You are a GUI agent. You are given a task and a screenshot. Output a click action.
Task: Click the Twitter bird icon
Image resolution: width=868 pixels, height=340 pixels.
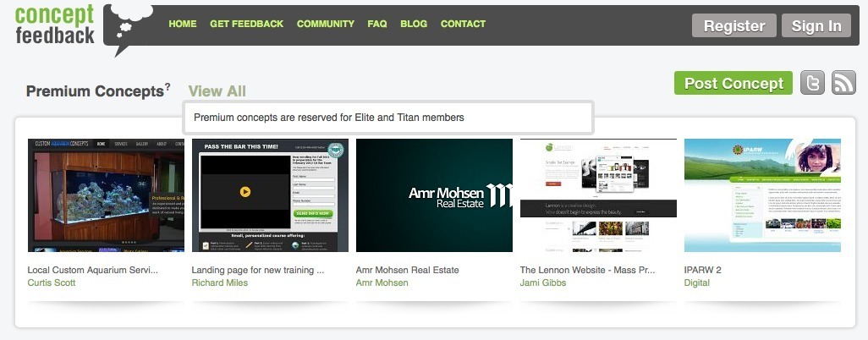pos(812,83)
